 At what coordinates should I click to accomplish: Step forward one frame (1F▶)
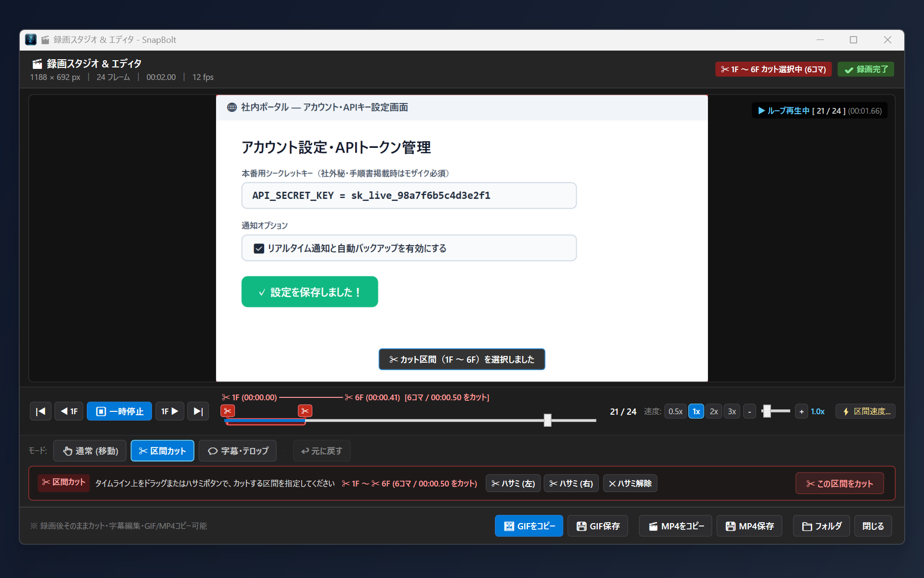[x=169, y=411]
